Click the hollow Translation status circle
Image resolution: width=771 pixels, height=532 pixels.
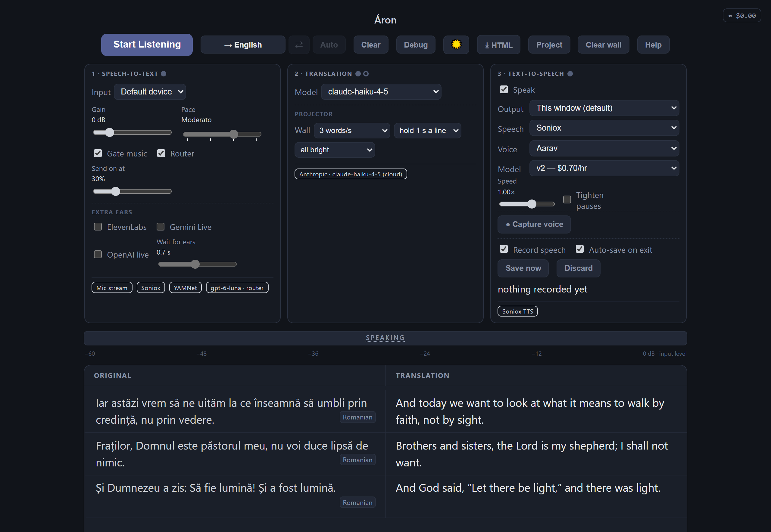click(x=366, y=74)
